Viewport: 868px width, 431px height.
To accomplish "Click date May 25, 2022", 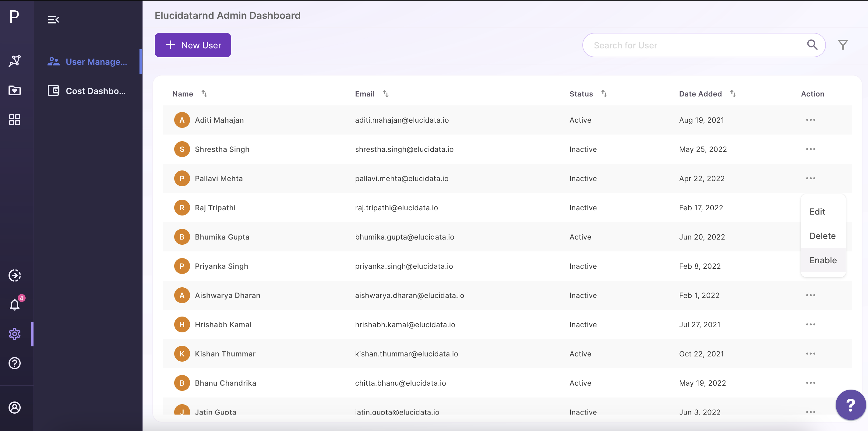I will pos(703,149).
